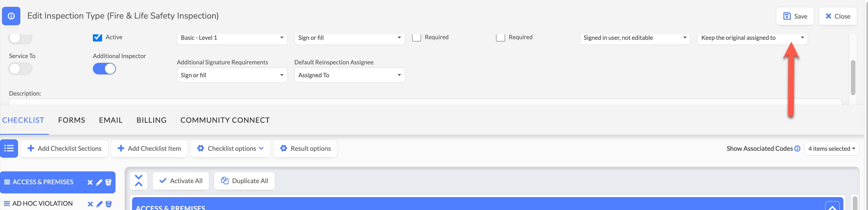This screenshot has height=210, width=868.
Task: Expand the Additional Signature Requirements dropdown
Action: click(232, 75)
